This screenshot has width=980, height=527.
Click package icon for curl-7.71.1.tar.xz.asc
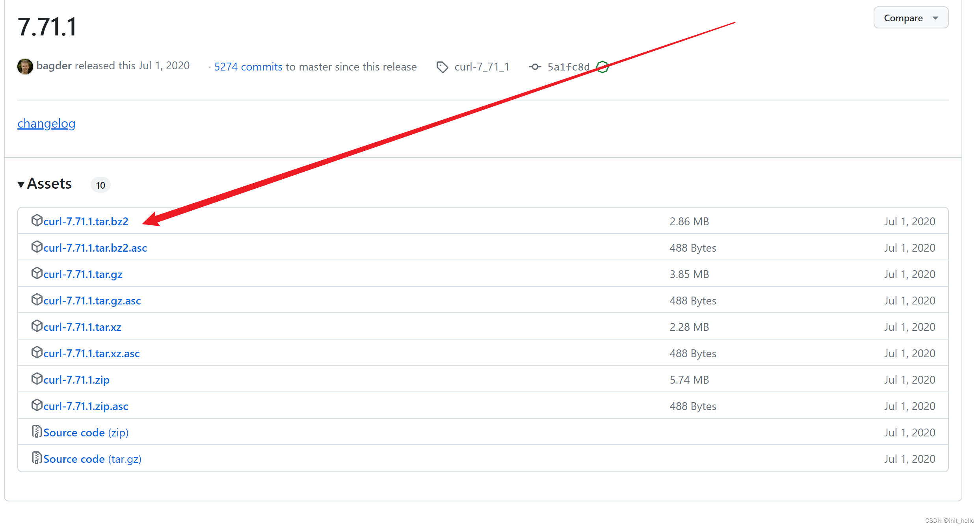(x=37, y=352)
